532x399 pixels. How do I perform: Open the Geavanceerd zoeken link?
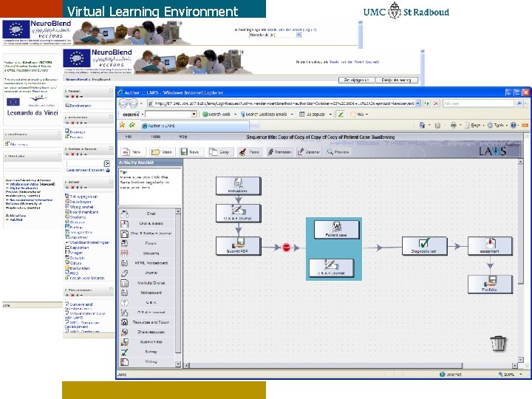[85, 170]
